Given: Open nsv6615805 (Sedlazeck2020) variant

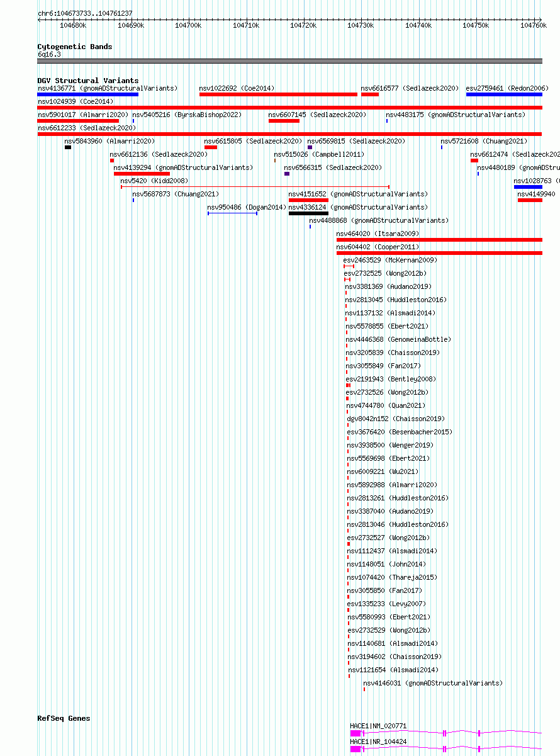Looking at the screenshot, I should pyautogui.click(x=211, y=147).
